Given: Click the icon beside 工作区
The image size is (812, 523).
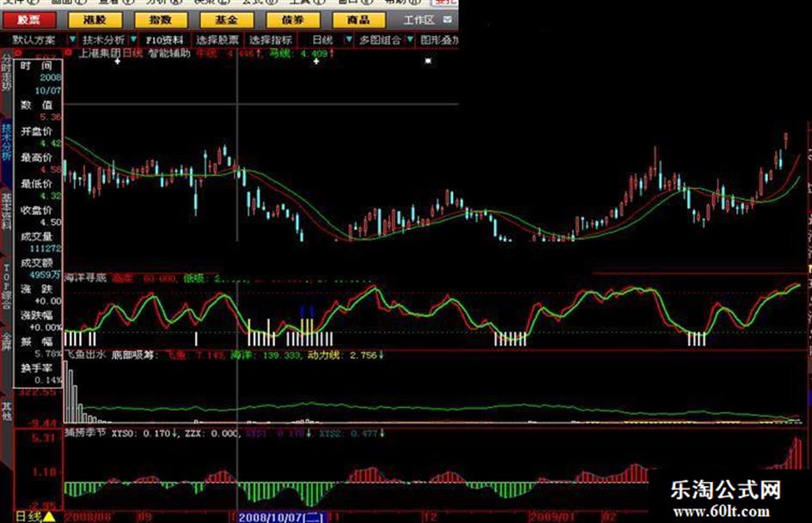Looking at the screenshot, I should pos(448,20).
